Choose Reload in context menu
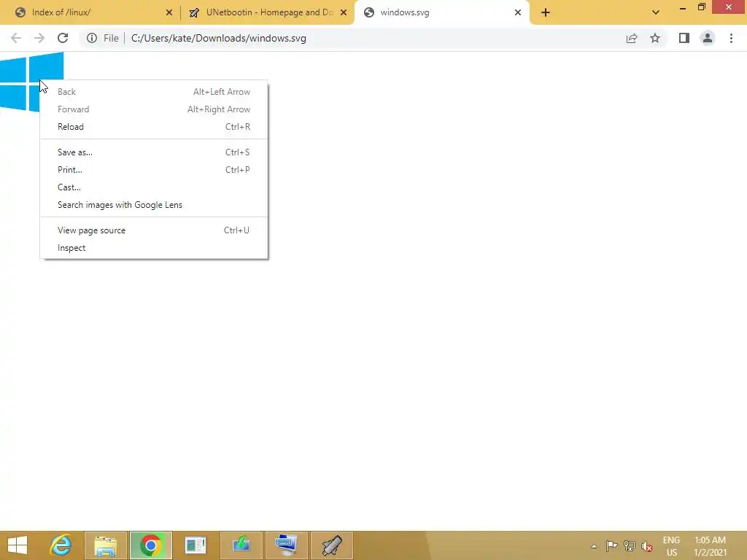 (154, 127)
